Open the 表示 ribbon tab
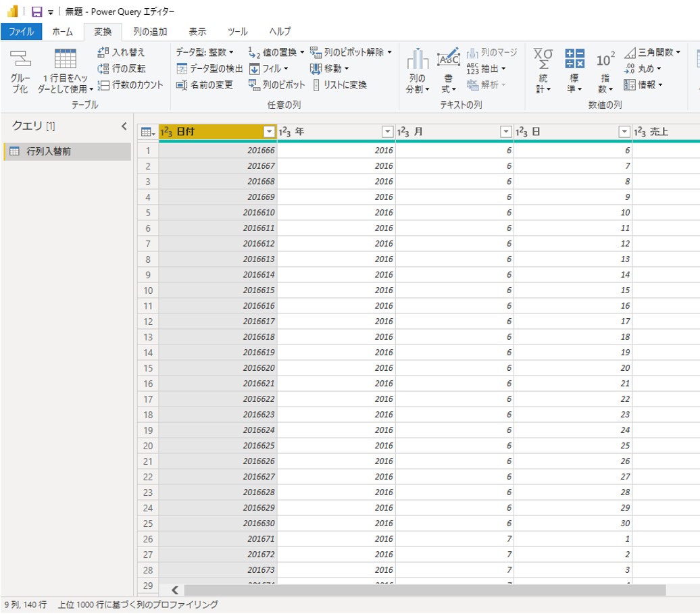 [x=197, y=32]
